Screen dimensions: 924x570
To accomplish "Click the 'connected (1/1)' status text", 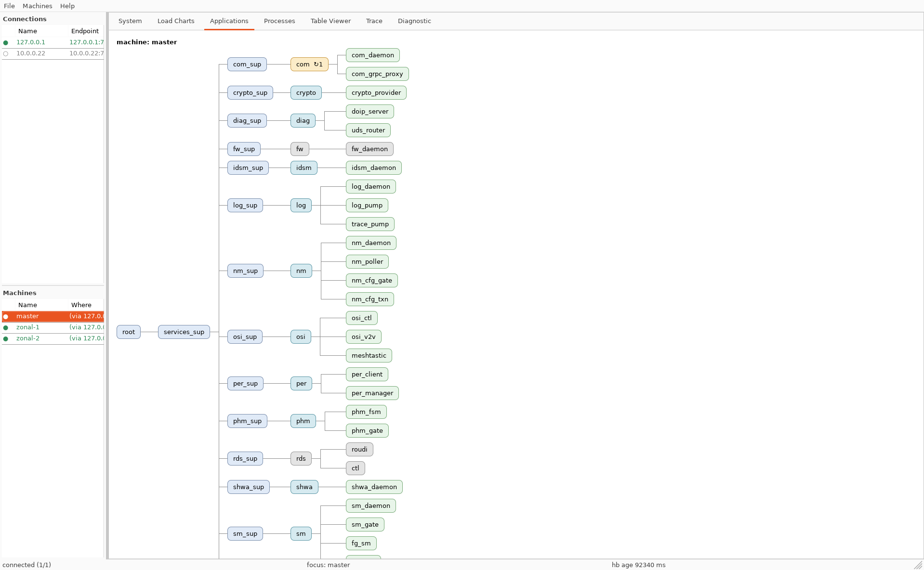I will point(26,565).
